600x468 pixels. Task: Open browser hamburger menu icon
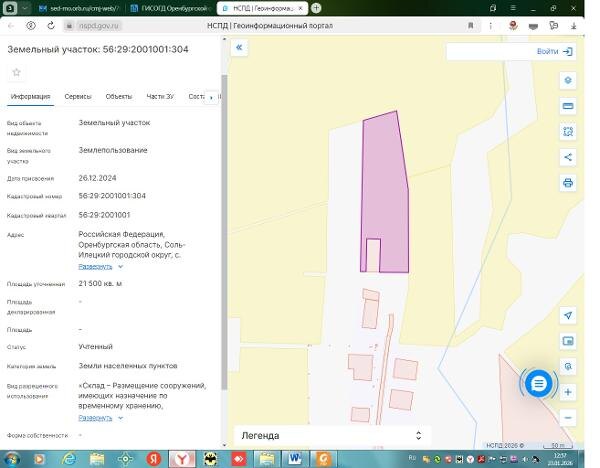(x=513, y=8)
